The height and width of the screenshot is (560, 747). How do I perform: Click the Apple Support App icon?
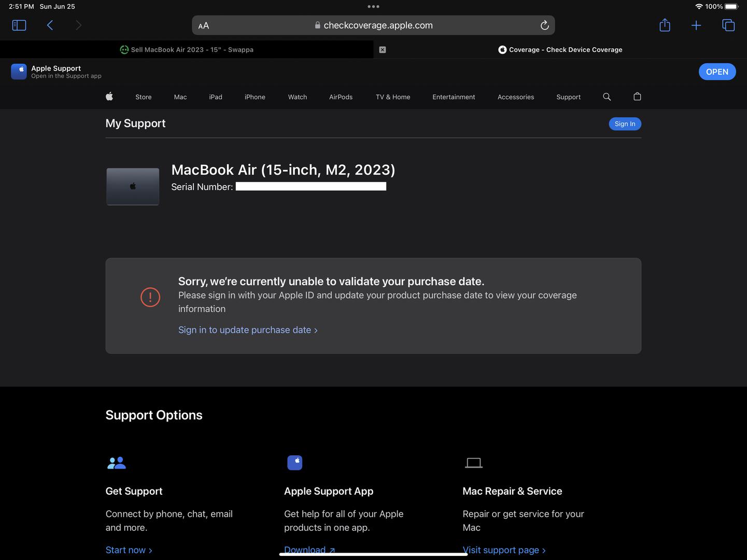pyautogui.click(x=295, y=463)
